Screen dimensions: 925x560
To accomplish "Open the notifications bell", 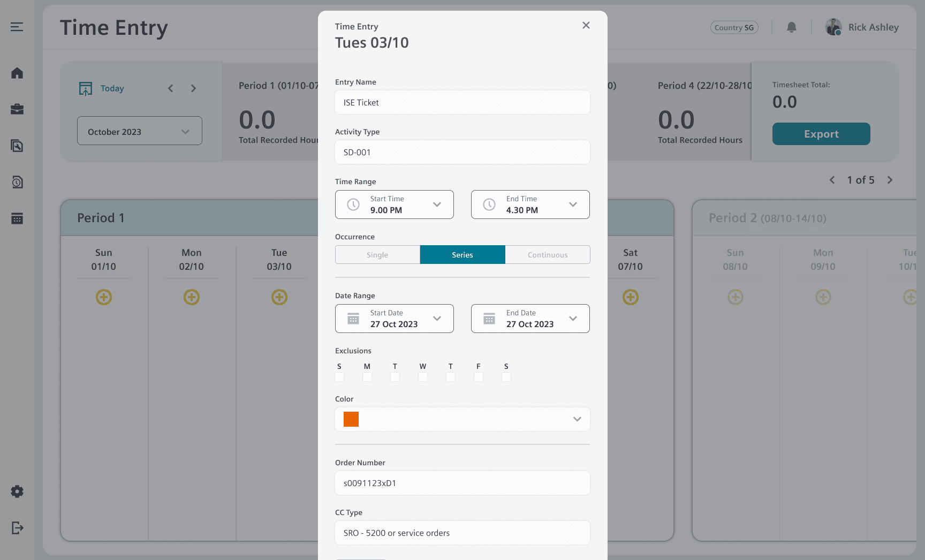I will coord(792,27).
